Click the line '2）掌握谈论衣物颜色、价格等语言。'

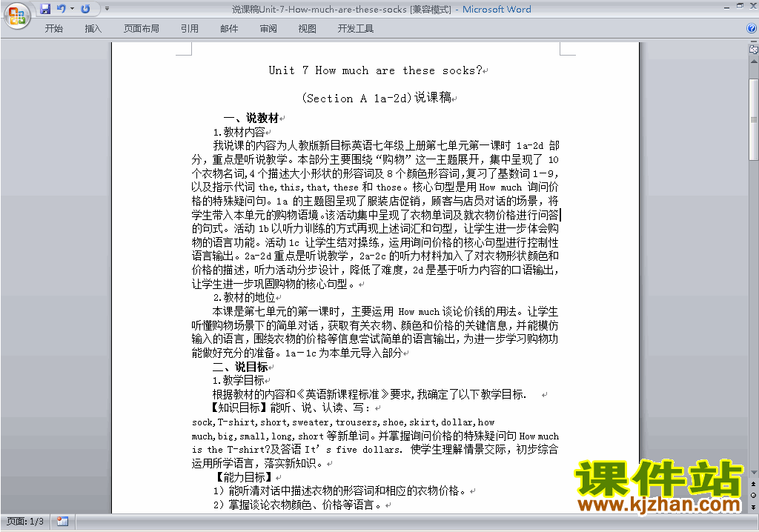[299, 505]
